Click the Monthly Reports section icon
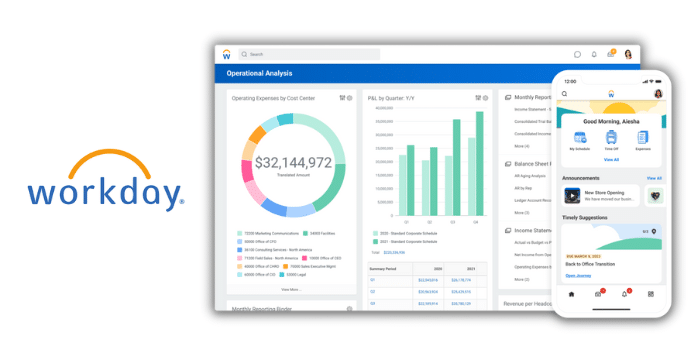 pos(508,97)
